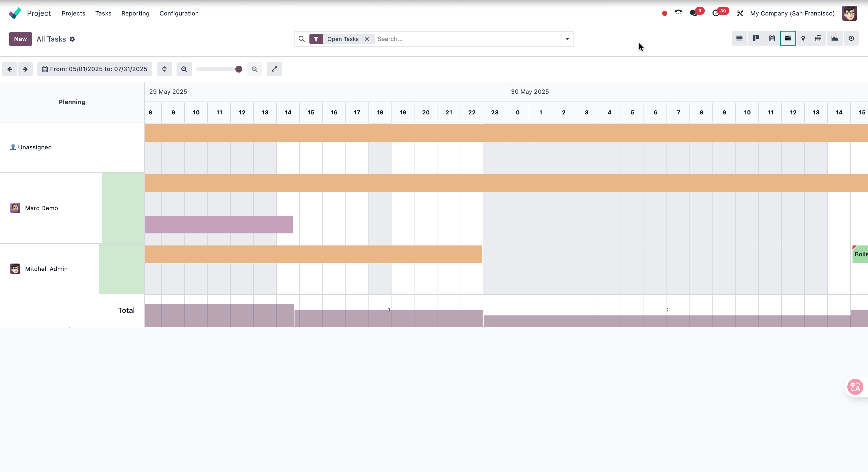Switch to the kanban view
The width and height of the screenshot is (868, 472).
756,38
